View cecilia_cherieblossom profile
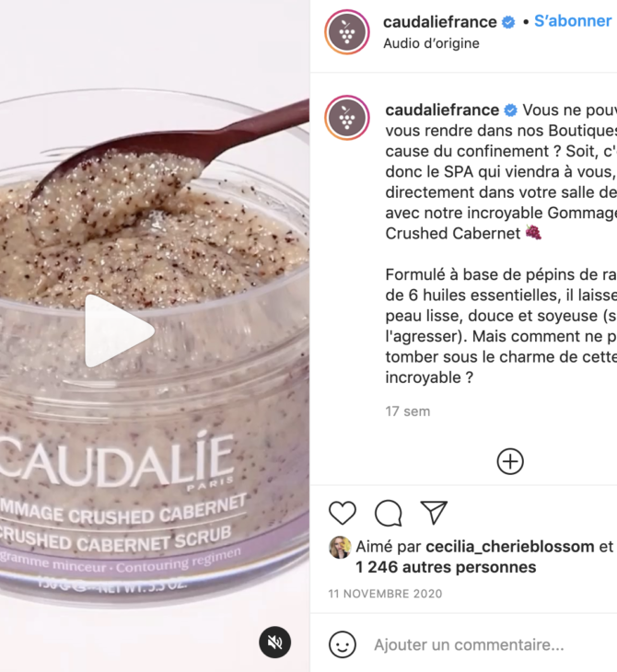The width and height of the screenshot is (617, 672). pos(510,547)
